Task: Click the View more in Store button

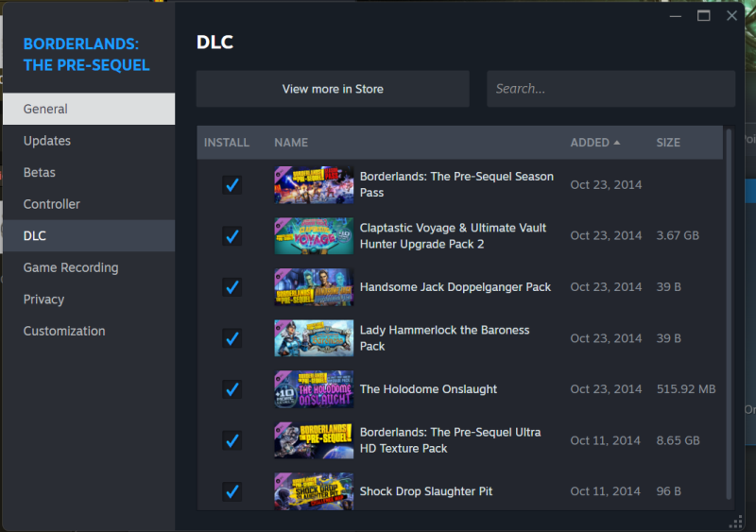Action: click(333, 89)
